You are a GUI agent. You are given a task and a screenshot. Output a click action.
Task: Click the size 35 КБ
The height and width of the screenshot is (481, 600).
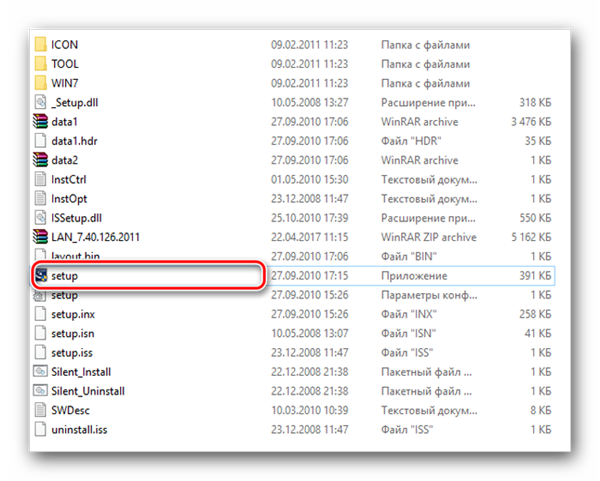pos(538,141)
